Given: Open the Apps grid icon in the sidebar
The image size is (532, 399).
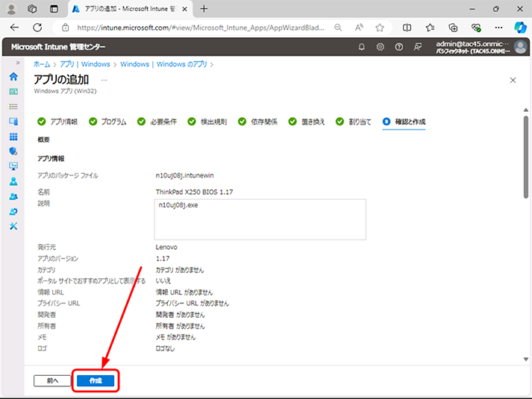Looking at the screenshot, I should click(13, 136).
